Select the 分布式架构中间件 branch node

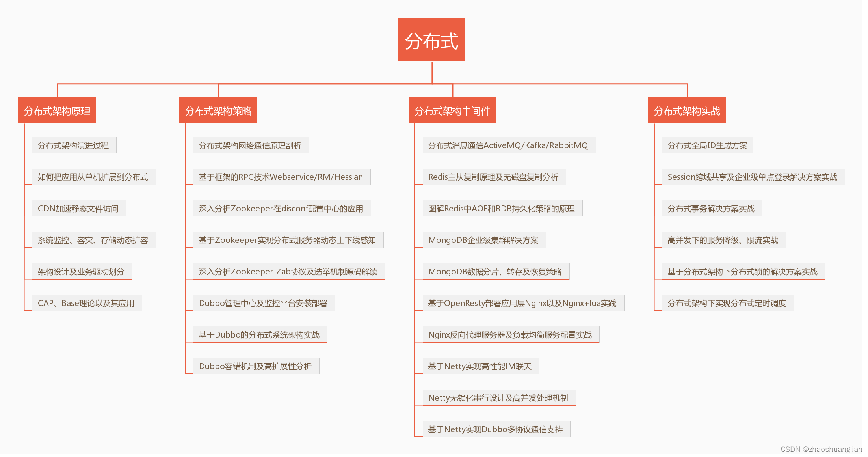click(x=452, y=110)
